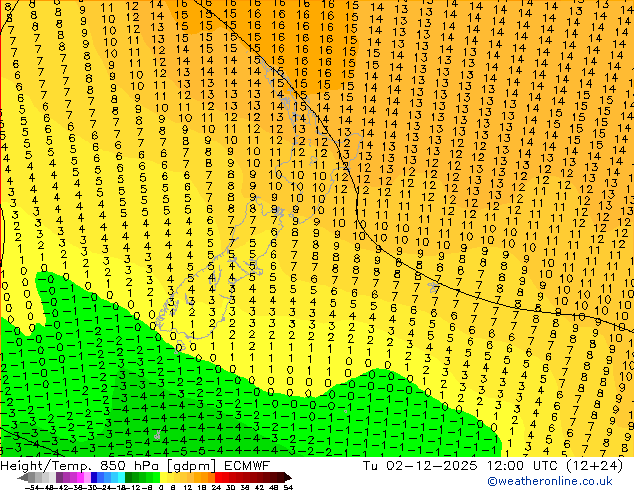Click the dark brown right arrow tip of the legend
This screenshot has height=490, width=634.
(288, 477)
